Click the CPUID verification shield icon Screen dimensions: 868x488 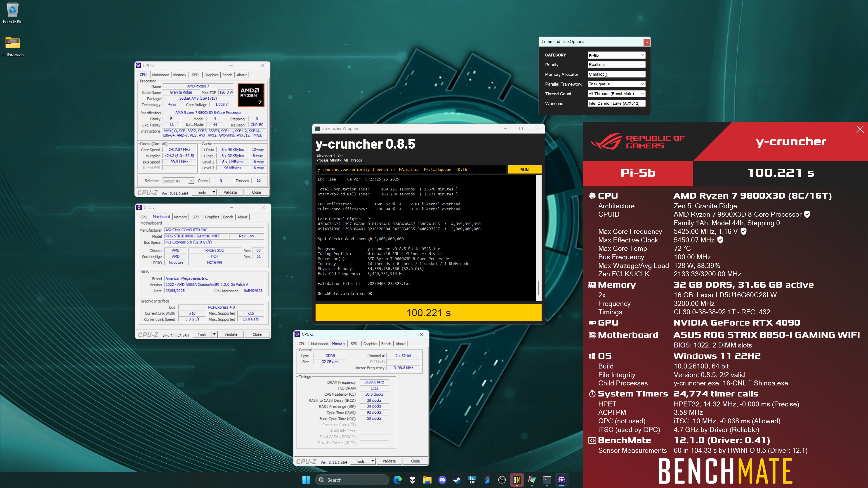pyautogui.click(x=807, y=214)
